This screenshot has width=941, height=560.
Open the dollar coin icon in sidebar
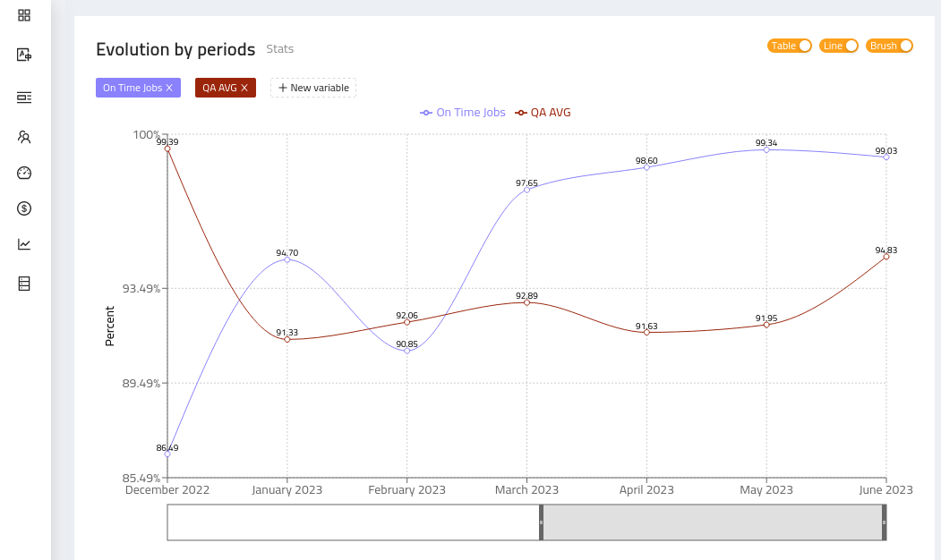[24, 208]
